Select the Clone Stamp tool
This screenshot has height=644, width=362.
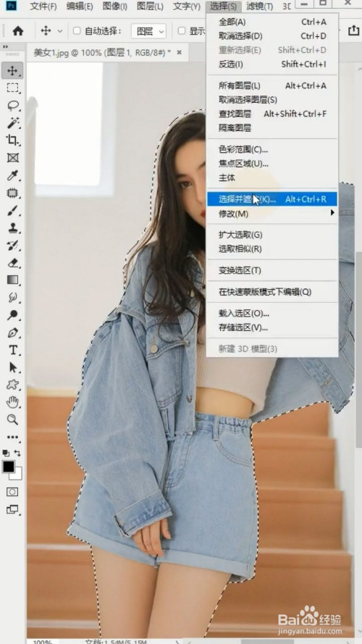click(12, 228)
